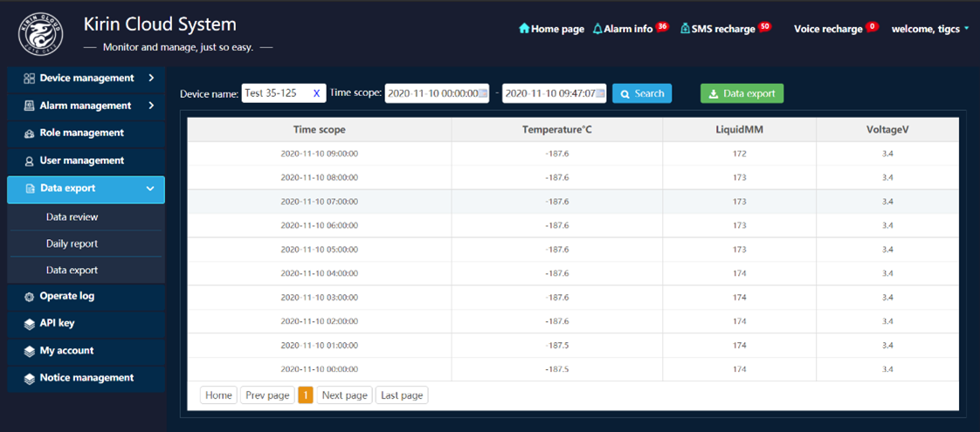980x432 pixels.
Task: Click the User management person icon
Action: 29,161
